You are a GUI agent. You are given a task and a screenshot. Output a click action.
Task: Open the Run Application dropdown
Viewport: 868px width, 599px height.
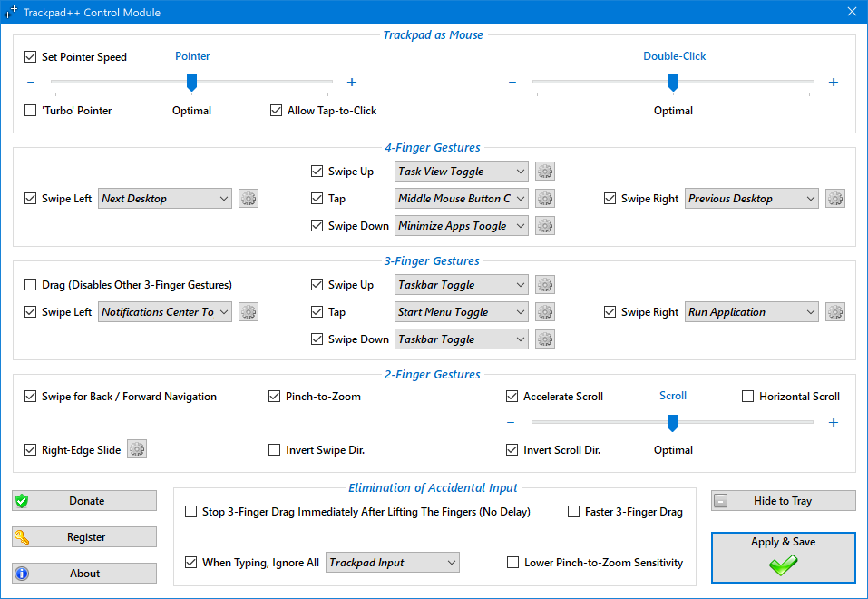tap(752, 312)
